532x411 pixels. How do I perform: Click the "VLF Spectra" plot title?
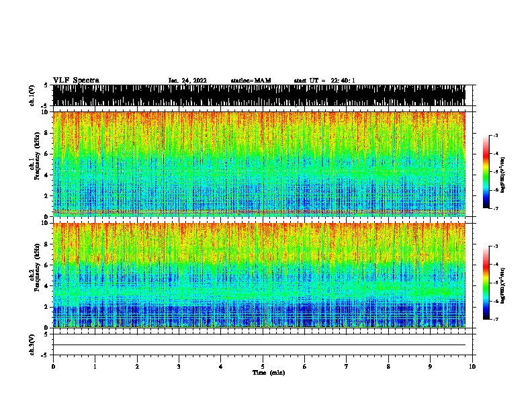(76, 81)
